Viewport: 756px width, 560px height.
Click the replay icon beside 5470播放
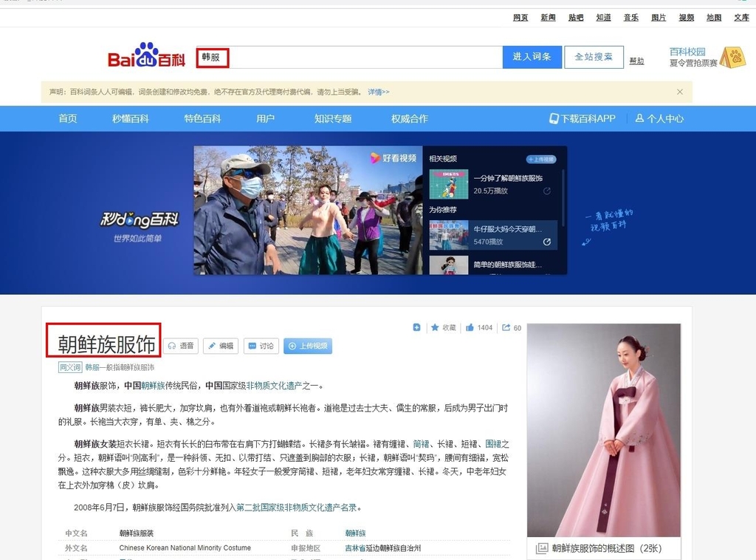coord(547,242)
